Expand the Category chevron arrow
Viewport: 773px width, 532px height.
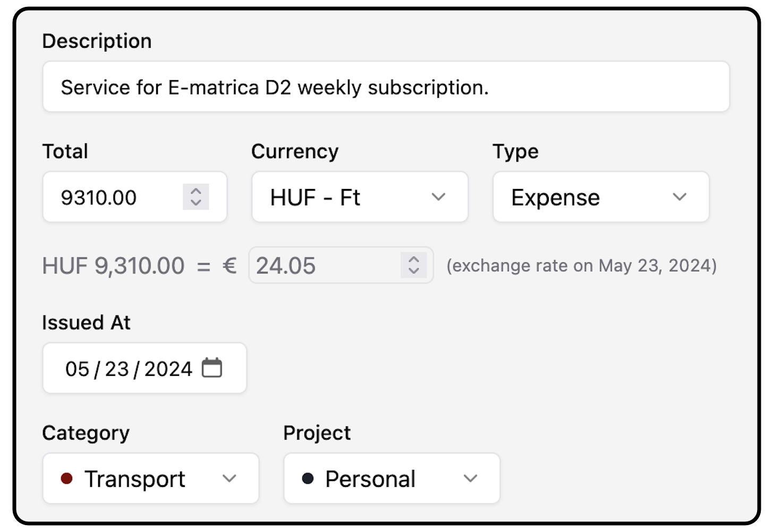pos(230,478)
